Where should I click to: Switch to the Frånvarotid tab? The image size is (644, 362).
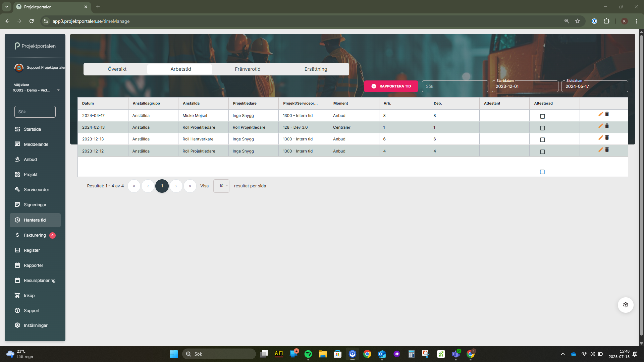pos(248,69)
